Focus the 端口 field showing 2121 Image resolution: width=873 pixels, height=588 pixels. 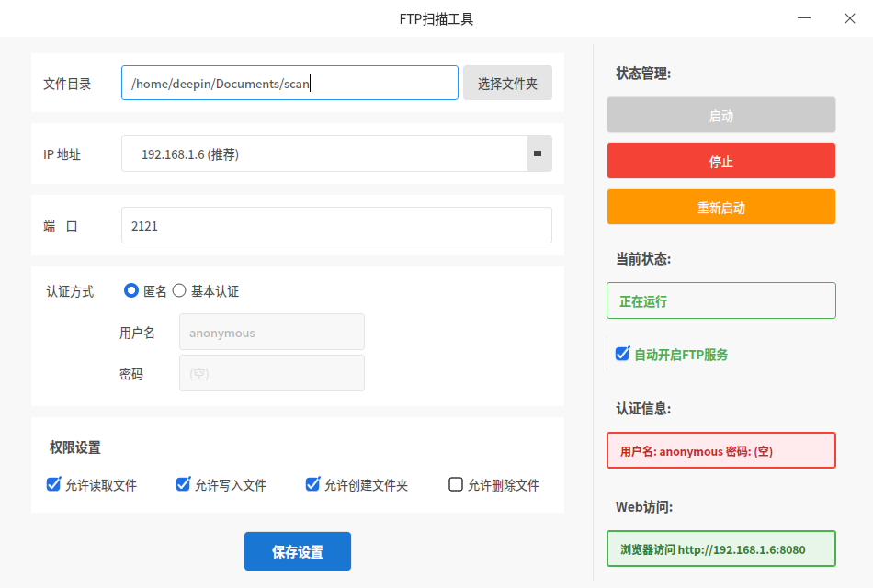tap(336, 225)
